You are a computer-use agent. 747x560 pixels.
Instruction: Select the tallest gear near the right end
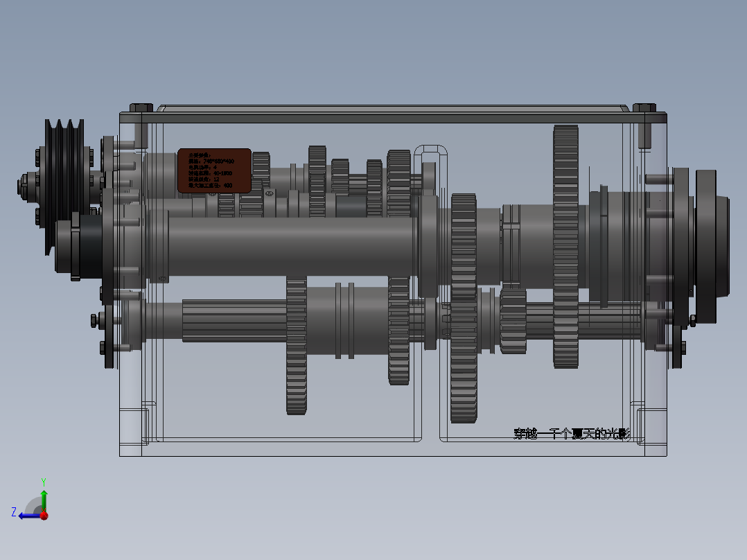click(x=565, y=247)
